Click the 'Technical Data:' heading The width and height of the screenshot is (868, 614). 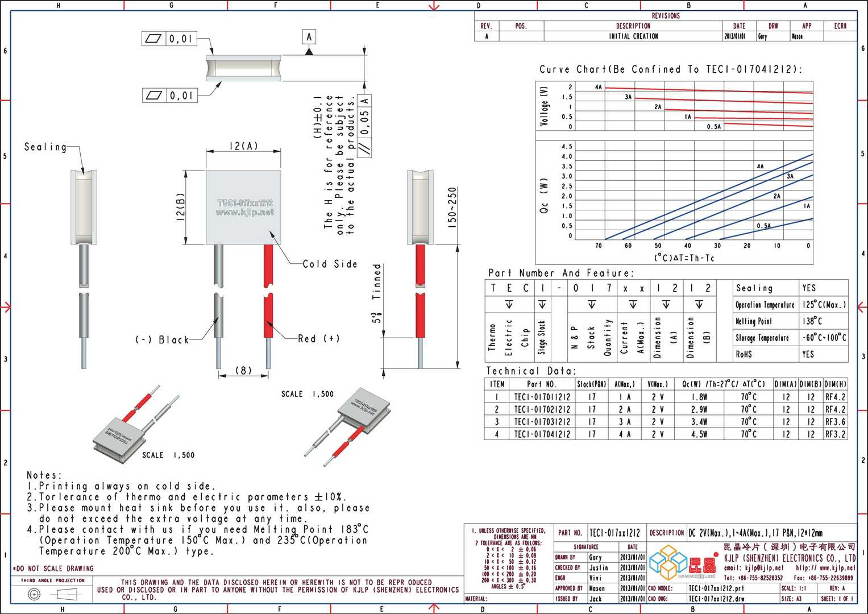(x=531, y=371)
